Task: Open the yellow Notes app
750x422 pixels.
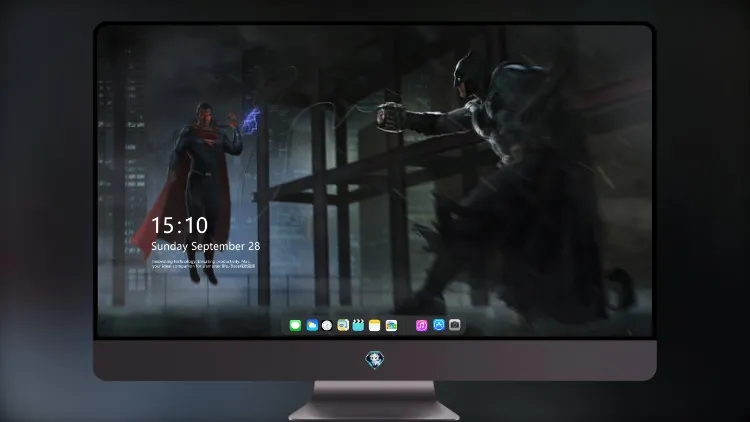Action: tap(375, 326)
